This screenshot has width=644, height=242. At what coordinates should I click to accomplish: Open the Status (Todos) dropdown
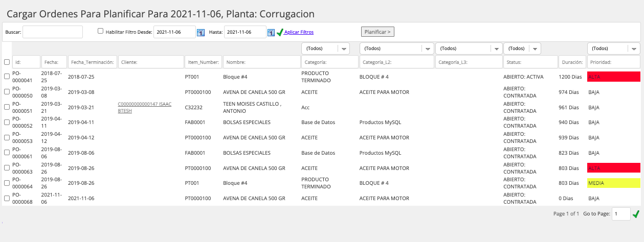click(x=522, y=49)
